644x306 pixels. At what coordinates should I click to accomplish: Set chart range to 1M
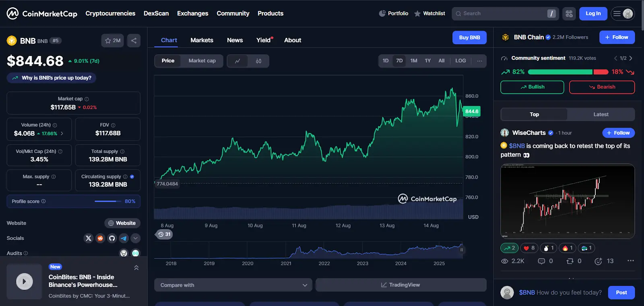pos(414,61)
